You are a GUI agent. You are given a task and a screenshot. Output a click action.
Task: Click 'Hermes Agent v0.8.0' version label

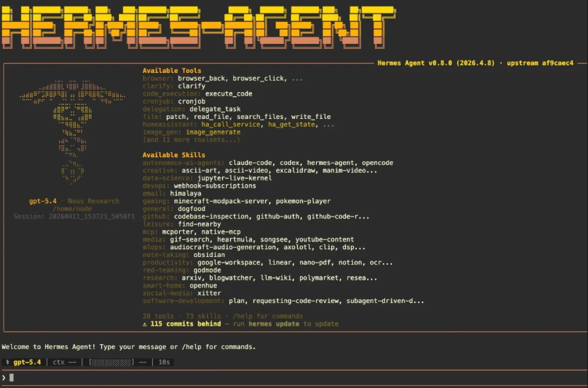pyautogui.click(x=415, y=63)
